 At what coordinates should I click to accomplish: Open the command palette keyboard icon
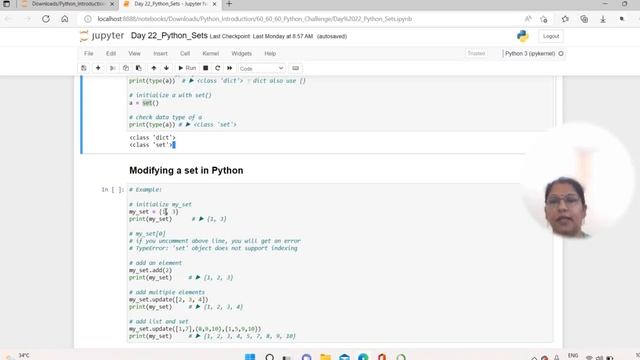click(296, 68)
